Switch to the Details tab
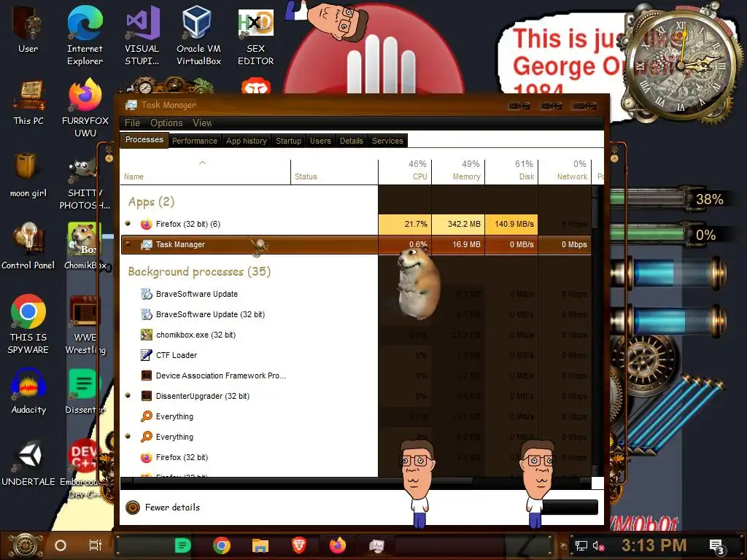 point(351,141)
